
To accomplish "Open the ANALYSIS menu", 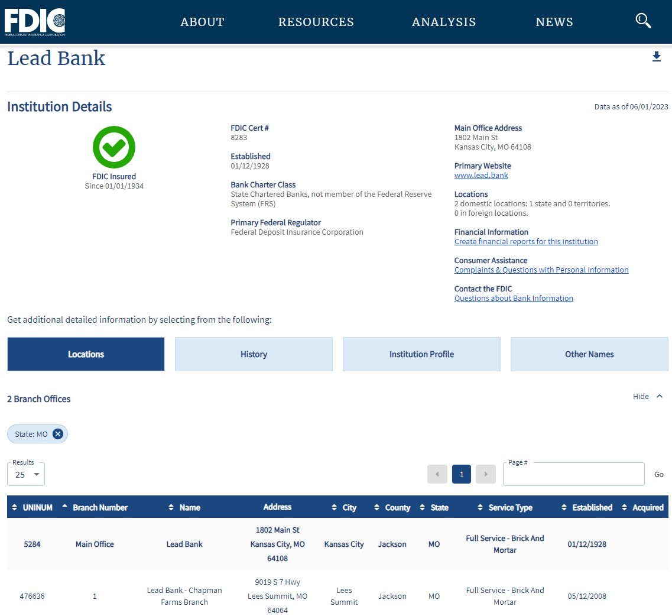I will (x=444, y=22).
